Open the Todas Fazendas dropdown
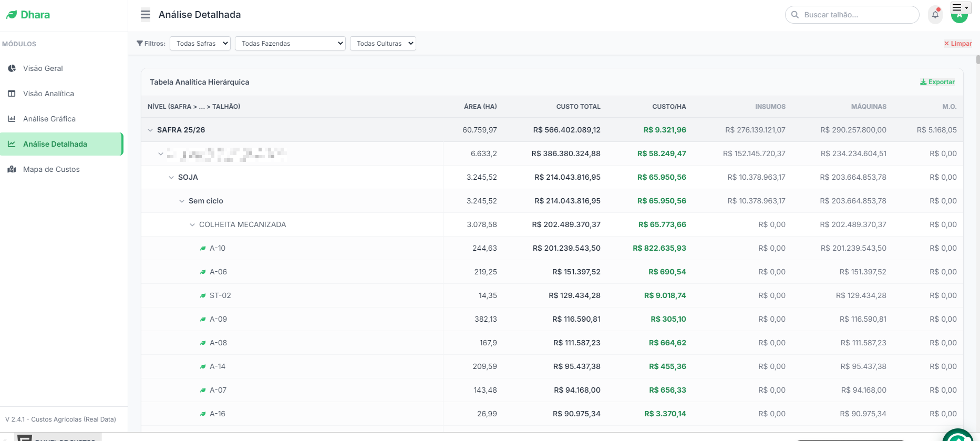 click(x=290, y=44)
